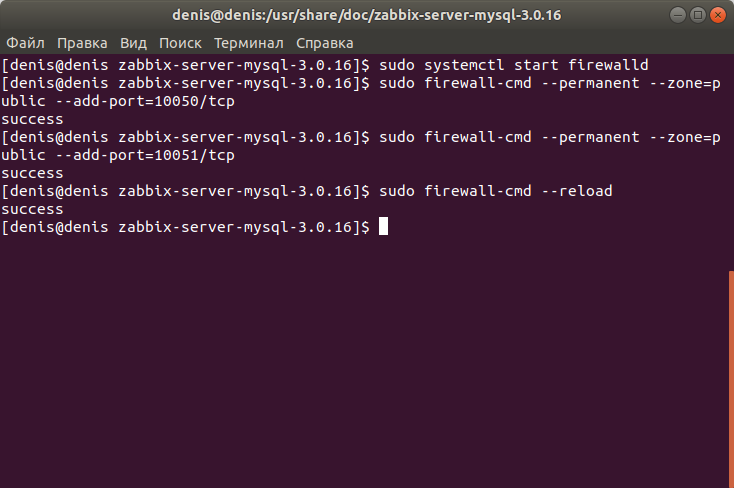Open the Терминал menu

249,43
